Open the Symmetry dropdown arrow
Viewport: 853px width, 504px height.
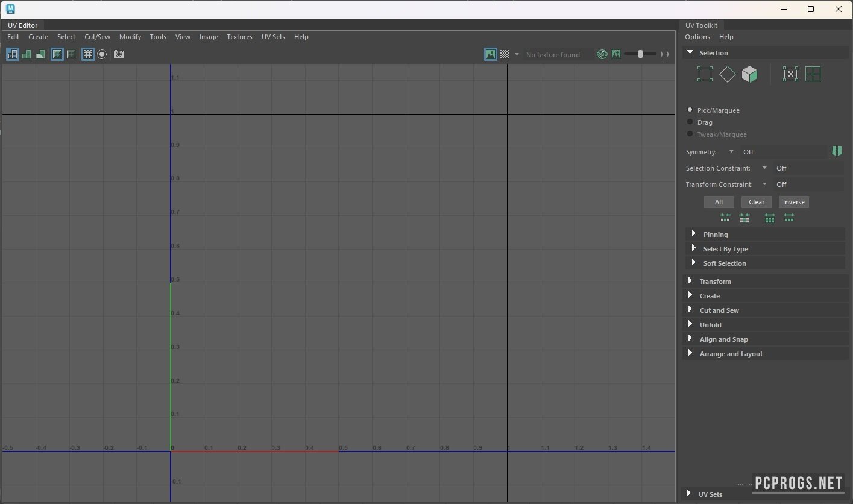click(731, 152)
